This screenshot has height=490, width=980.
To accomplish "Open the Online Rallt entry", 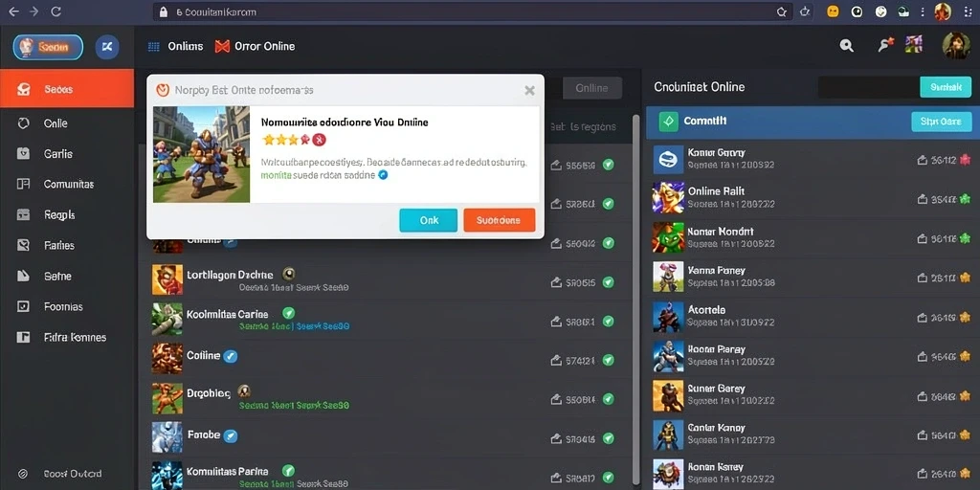I will pyautogui.click(x=813, y=197).
